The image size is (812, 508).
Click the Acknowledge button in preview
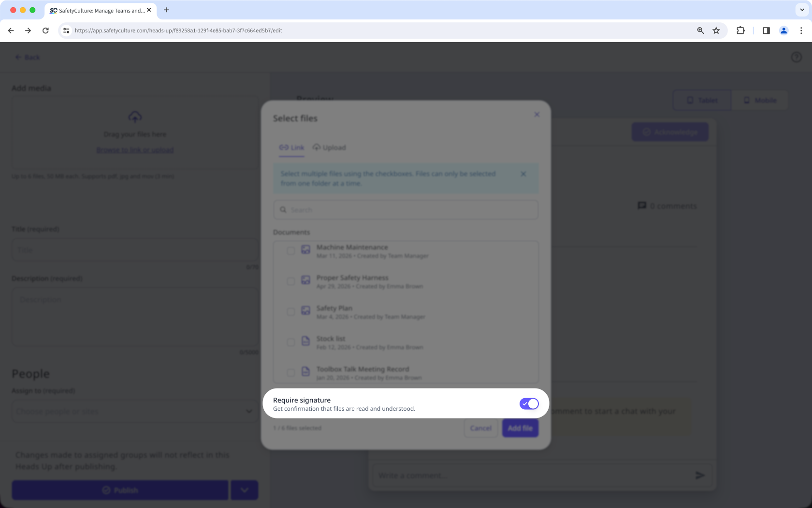coord(670,132)
